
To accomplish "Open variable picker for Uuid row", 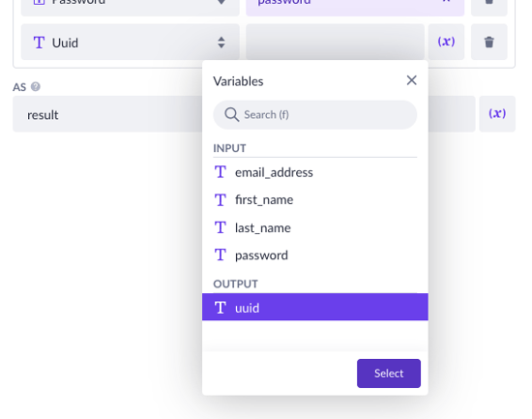I will tap(446, 43).
